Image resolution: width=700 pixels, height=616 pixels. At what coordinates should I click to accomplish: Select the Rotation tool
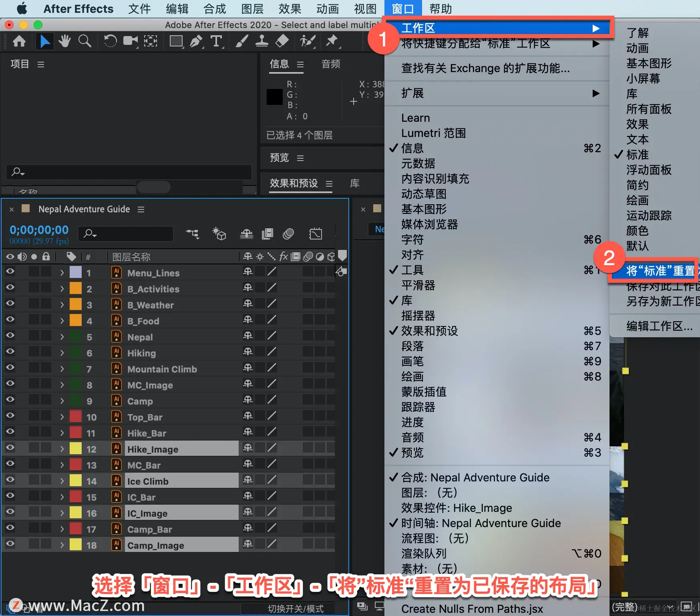(x=110, y=41)
